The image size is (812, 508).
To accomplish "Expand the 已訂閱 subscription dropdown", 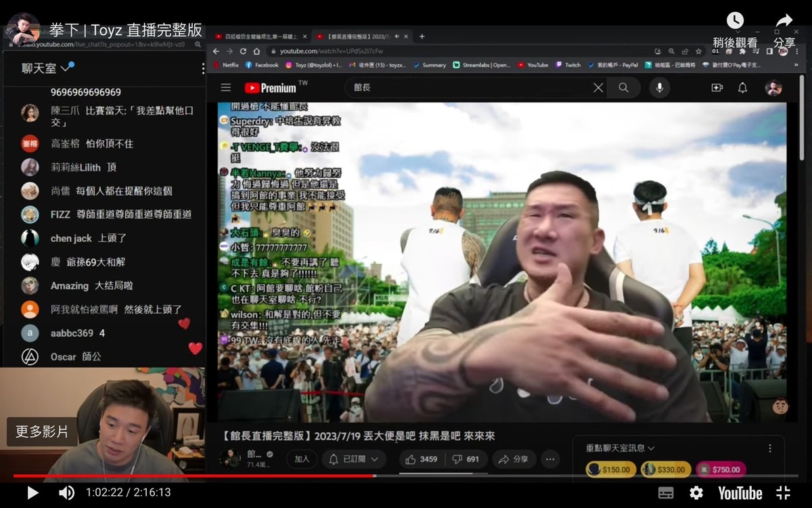I will coord(354,459).
